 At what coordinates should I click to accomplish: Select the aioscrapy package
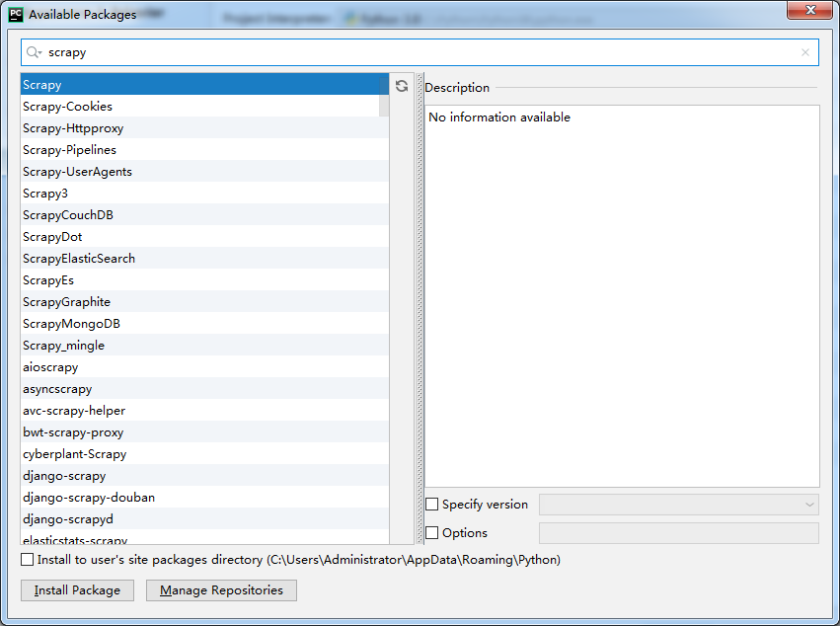pyautogui.click(x=204, y=367)
